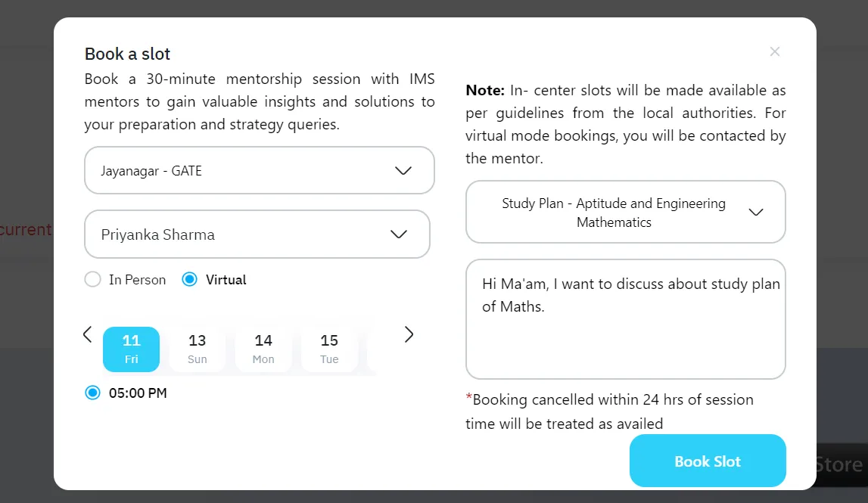Click the Book a slot heading

coord(127,54)
